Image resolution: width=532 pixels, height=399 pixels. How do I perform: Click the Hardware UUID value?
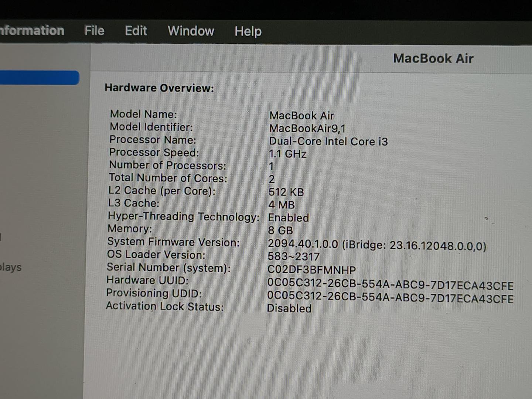point(390,286)
